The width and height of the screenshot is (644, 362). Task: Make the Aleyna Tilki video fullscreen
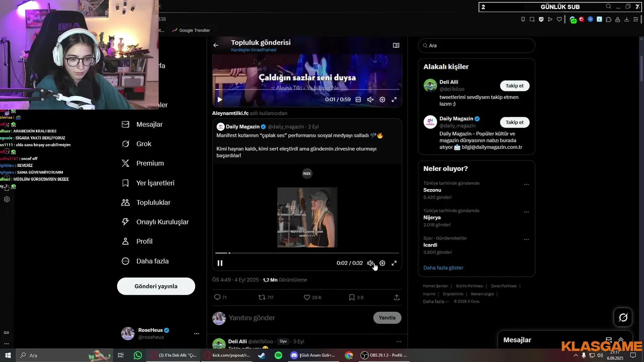[x=394, y=100]
